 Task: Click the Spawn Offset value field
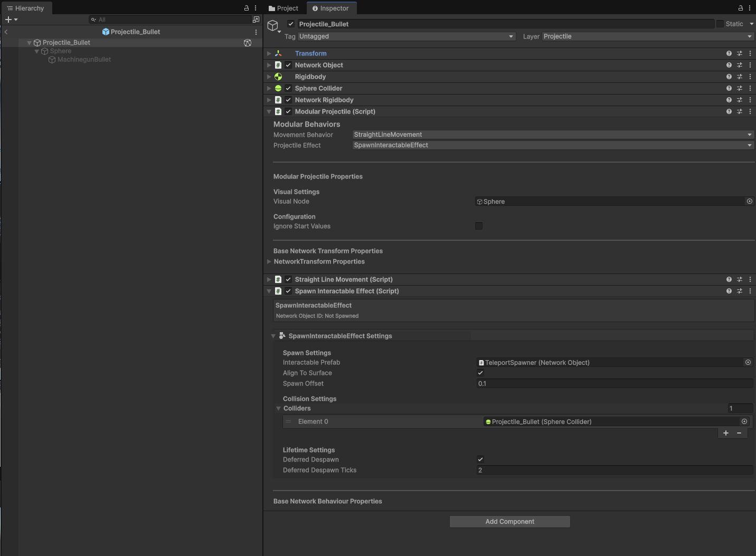tap(615, 383)
